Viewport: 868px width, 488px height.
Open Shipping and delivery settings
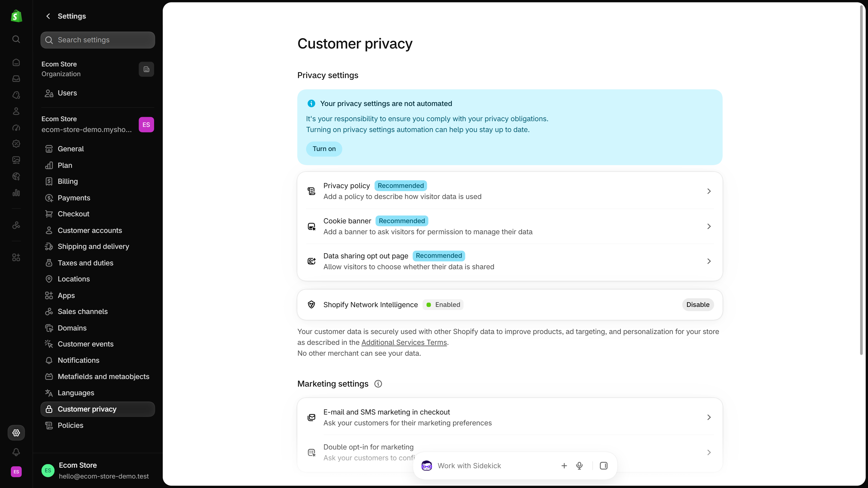[98, 246]
